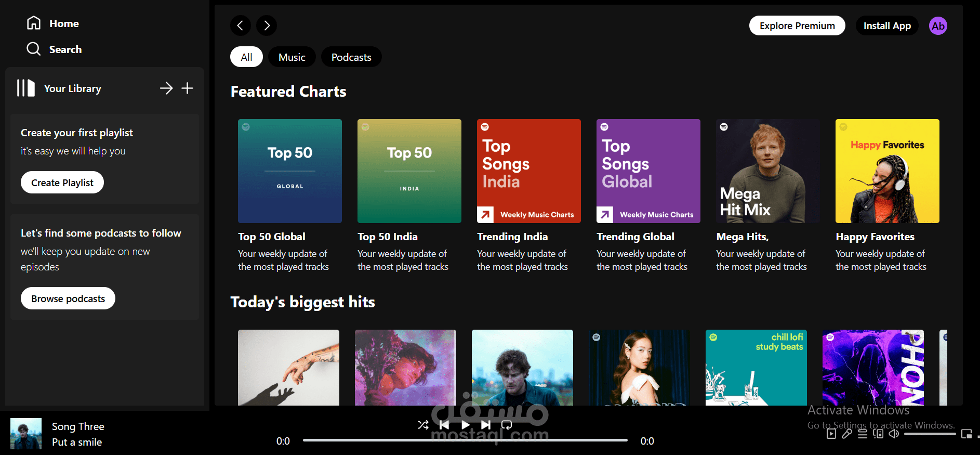Open connect to a device icon

[878, 434]
